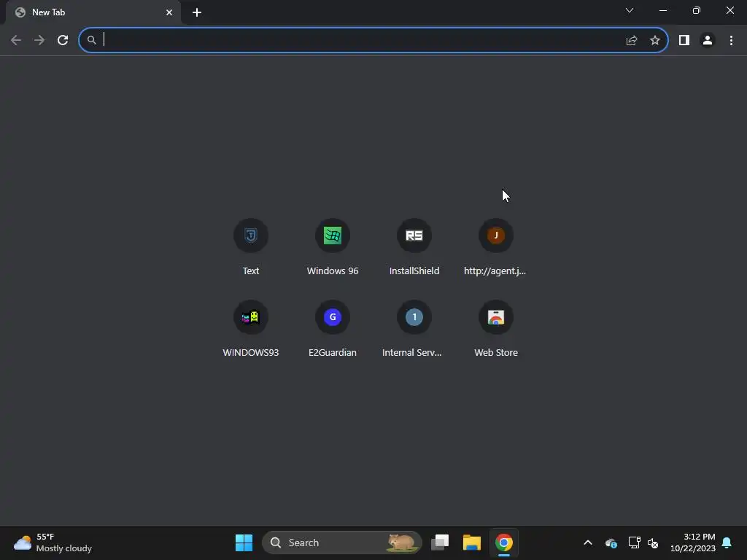Click the magnifier icon in address bar
This screenshot has height=560, width=747.
(91, 41)
